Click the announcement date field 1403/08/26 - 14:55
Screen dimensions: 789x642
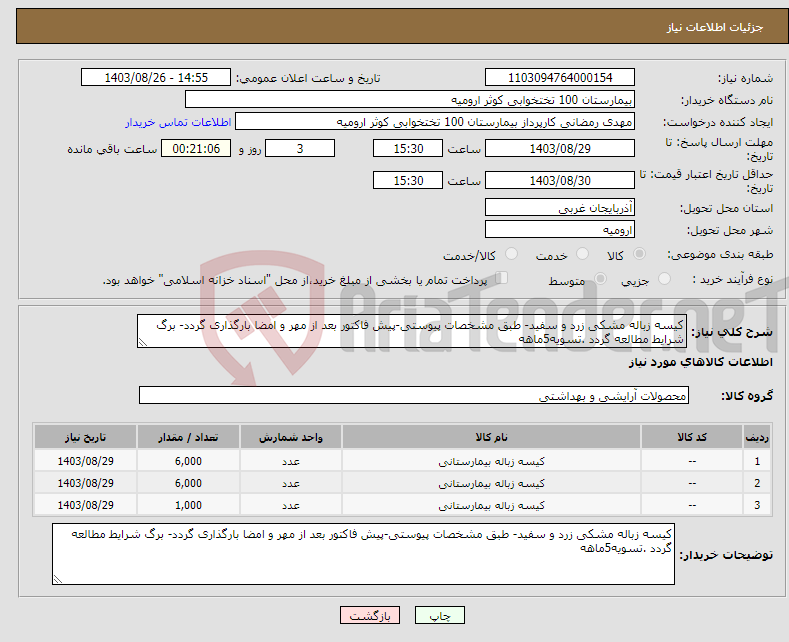click(156, 77)
